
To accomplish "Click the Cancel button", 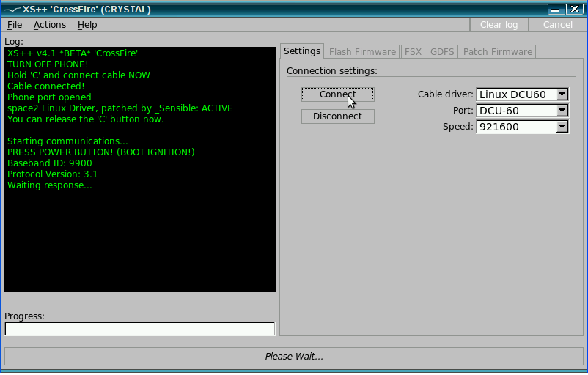I will 558,25.
